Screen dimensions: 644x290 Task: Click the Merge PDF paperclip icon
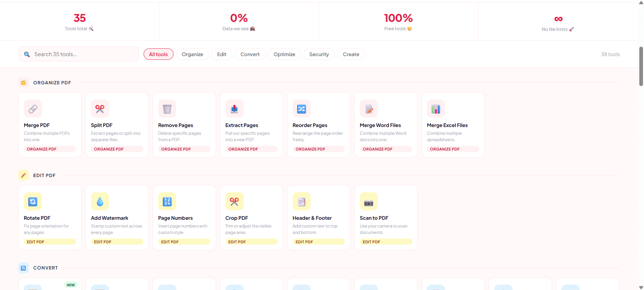coord(33,109)
